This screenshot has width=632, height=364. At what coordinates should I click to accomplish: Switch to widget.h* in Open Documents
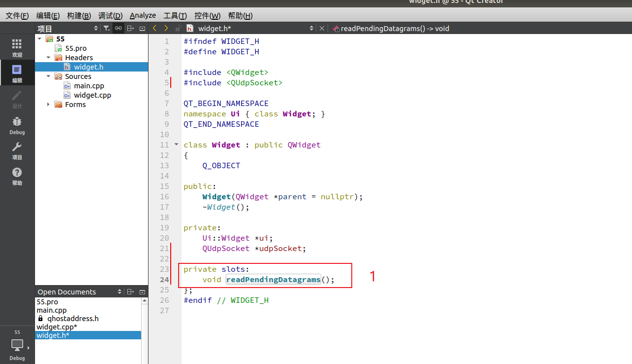coord(88,335)
